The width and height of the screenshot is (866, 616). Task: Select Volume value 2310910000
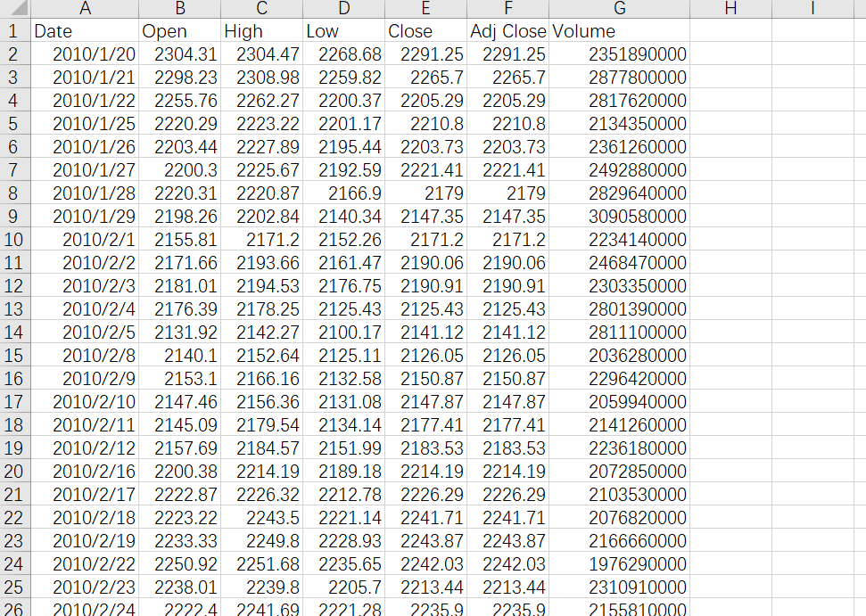pyautogui.click(x=620, y=587)
